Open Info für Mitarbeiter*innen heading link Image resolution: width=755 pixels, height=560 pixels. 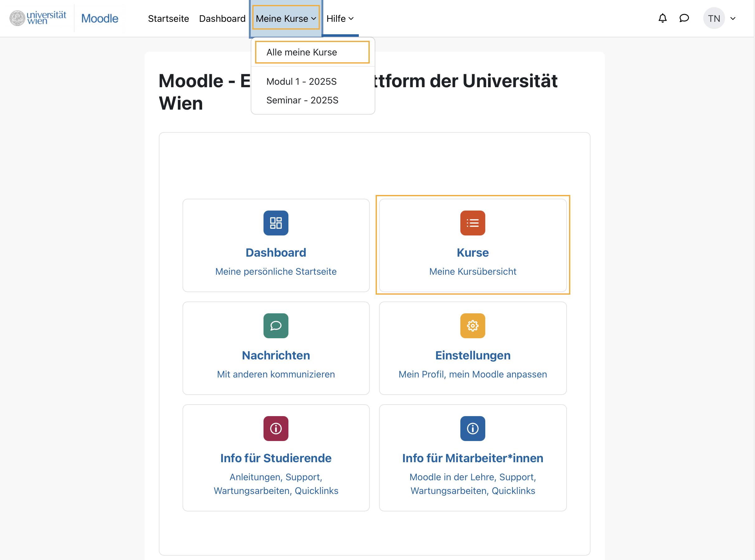[472, 458]
